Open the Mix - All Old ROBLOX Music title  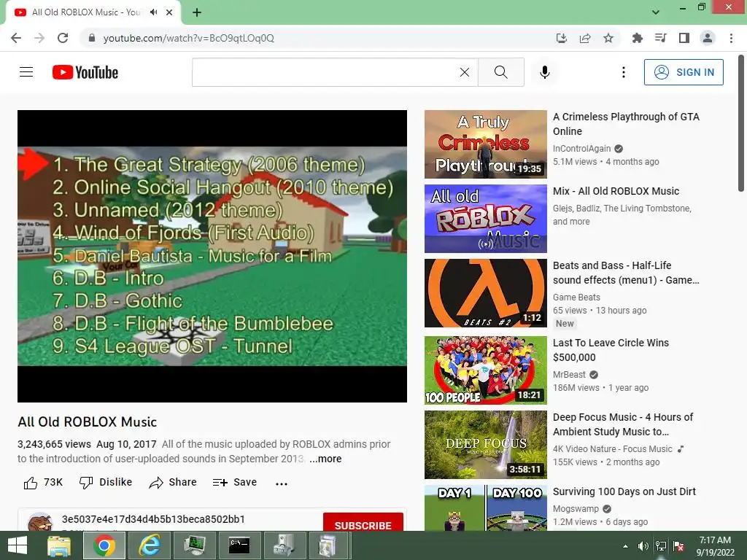tap(616, 191)
